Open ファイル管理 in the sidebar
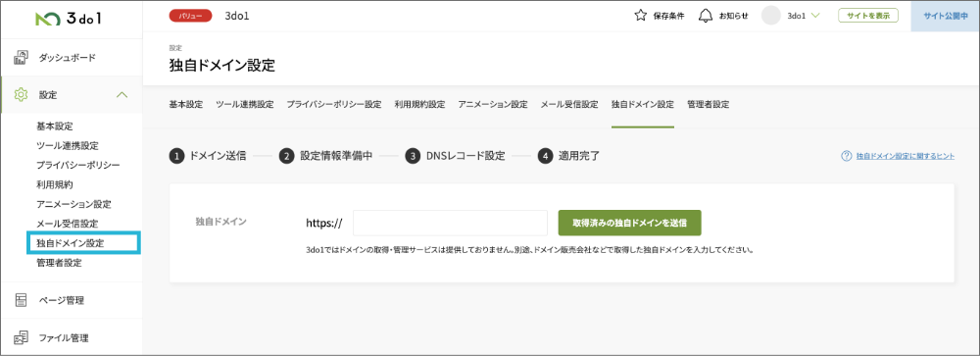Viewport: 980px width, 356px height. click(63, 338)
